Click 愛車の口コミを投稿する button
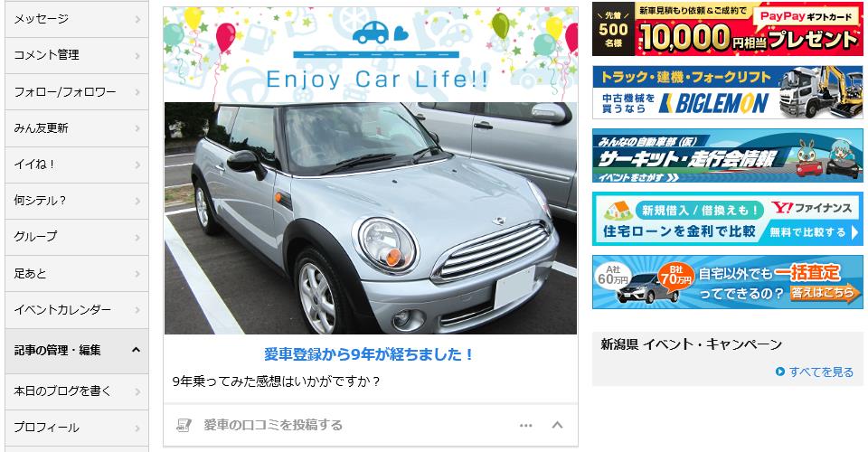Image resolution: width=868 pixels, height=452 pixels. (x=273, y=425)
